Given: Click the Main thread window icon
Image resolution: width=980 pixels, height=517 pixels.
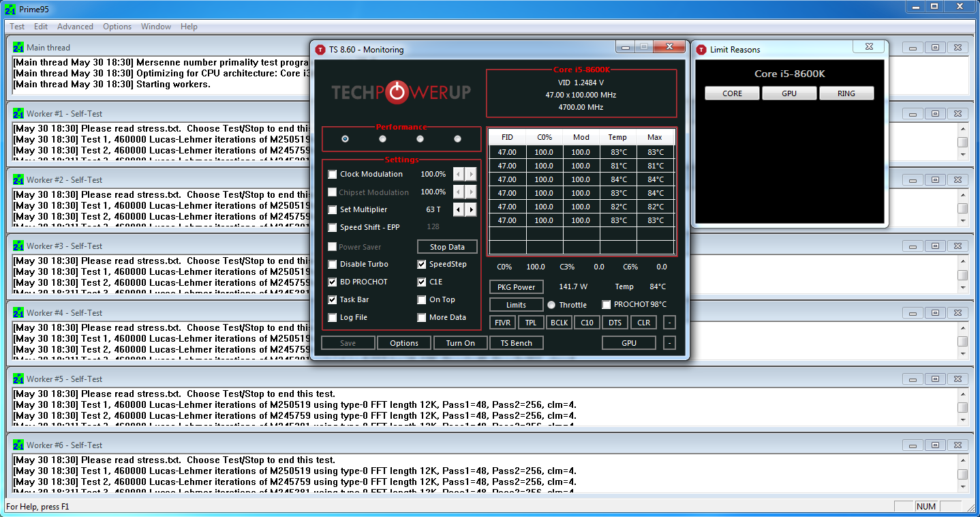Looking at the screenshot, I should pos(18,48).
